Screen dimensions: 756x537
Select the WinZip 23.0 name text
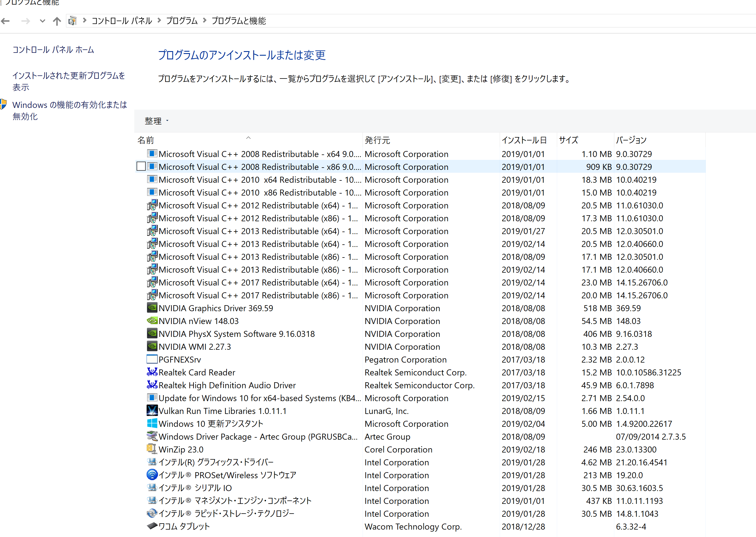pyautogui.click(x=181, y=449)
